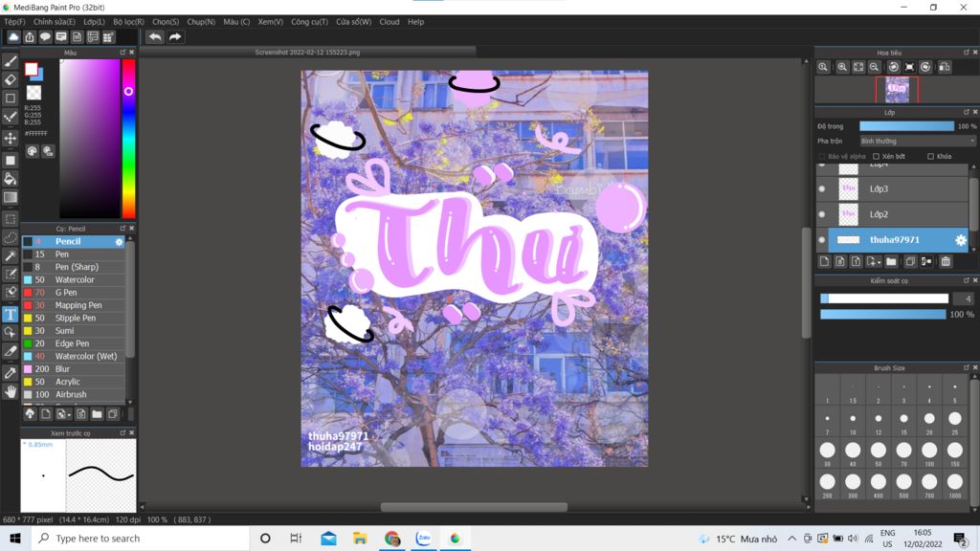
Task: Adjust the brush size slider in Kiểm soát cọ
Action: point(884,298)
